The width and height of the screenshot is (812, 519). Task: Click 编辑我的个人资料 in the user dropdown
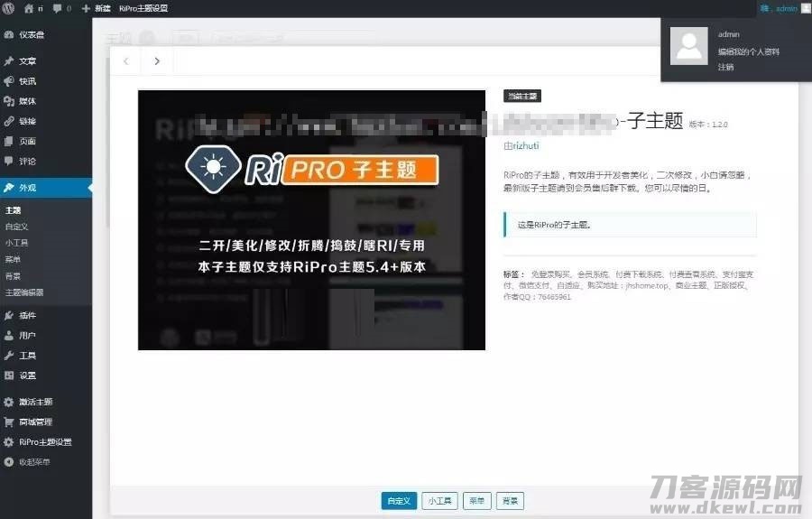tap(748, 51)
